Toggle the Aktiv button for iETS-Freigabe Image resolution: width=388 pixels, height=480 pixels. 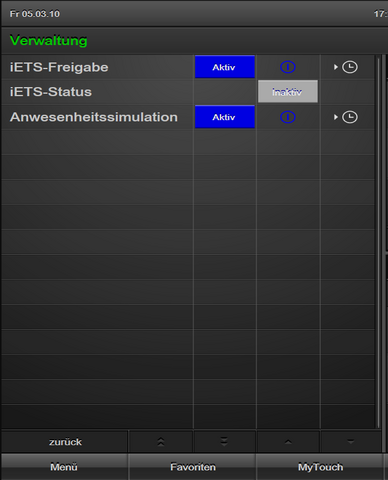225,67
